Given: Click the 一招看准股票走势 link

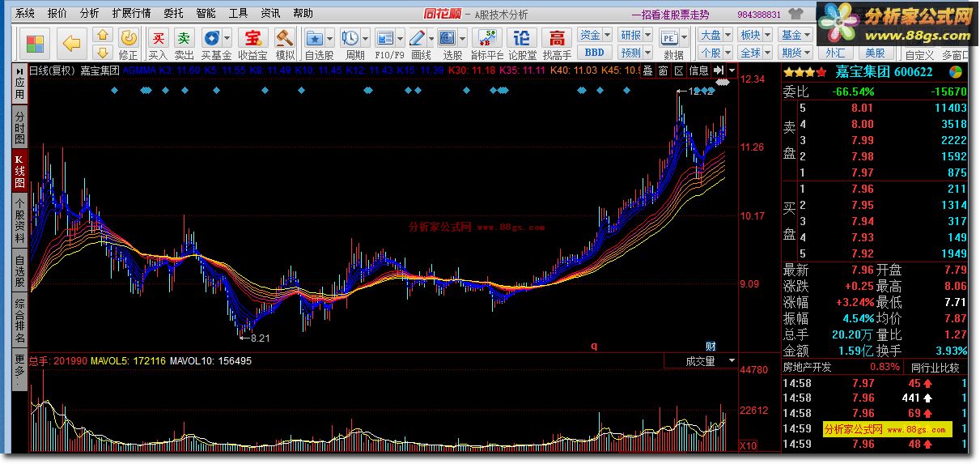Looking at the screenshot, I should 670,15.
